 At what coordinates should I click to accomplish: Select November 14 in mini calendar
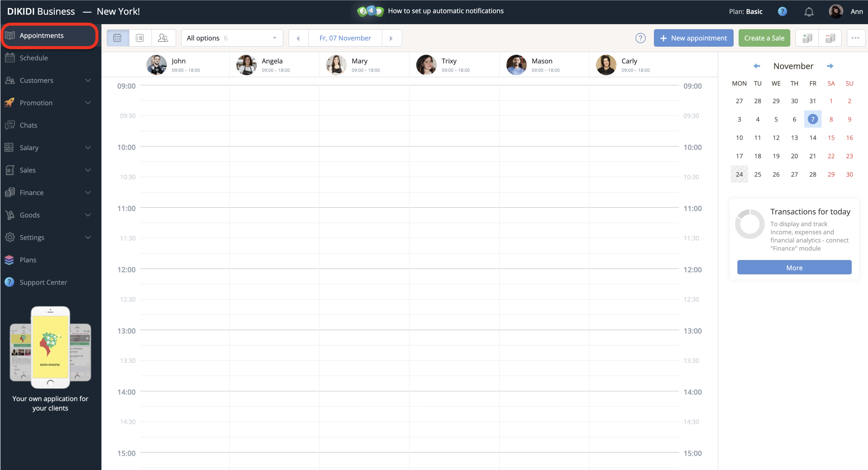(813, 137)
